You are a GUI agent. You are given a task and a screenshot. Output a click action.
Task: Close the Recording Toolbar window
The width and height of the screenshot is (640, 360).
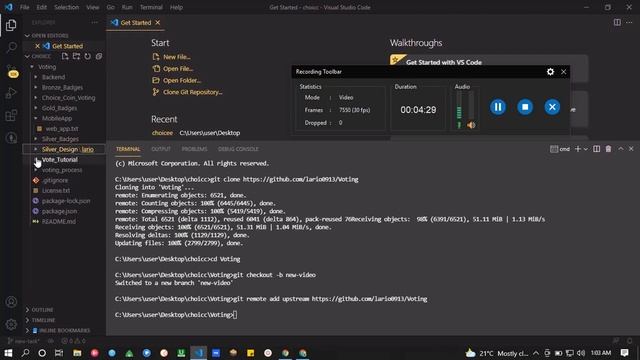pos(564,72)
